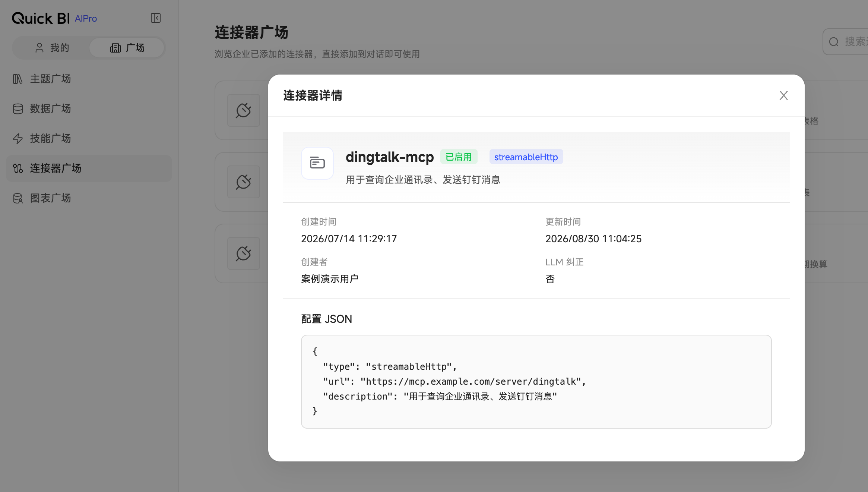Click the description line in config JSON

click(x=440, y=396)
